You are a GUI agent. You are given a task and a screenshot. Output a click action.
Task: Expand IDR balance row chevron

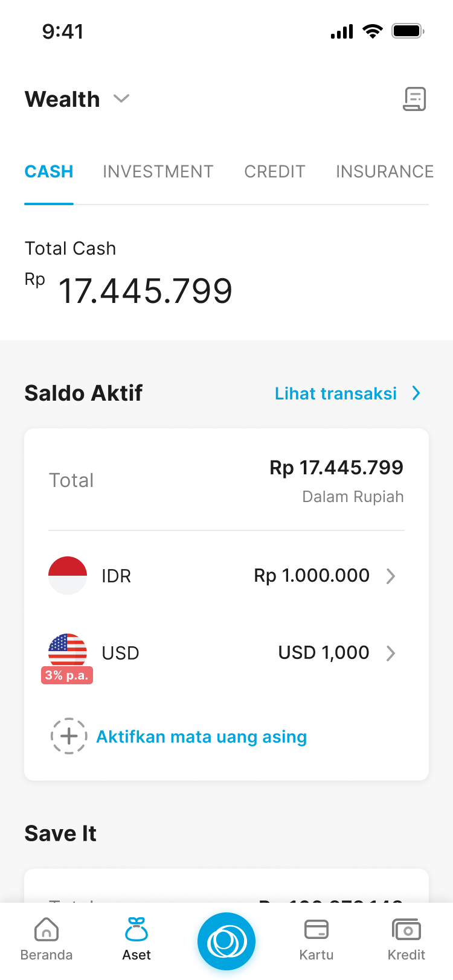pos(391,576)
